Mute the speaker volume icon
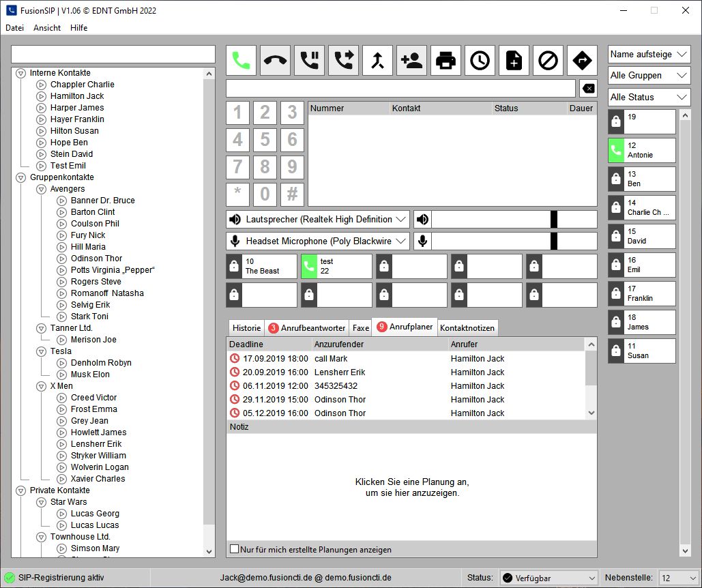Viewport: 702px width, 588px height. click(422, 219)
